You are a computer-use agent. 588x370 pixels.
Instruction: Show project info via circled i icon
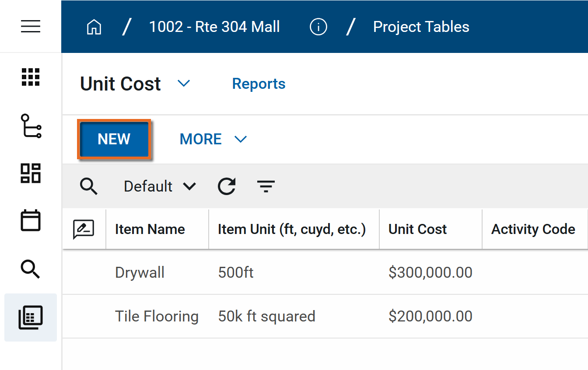(x=318, y=27)
